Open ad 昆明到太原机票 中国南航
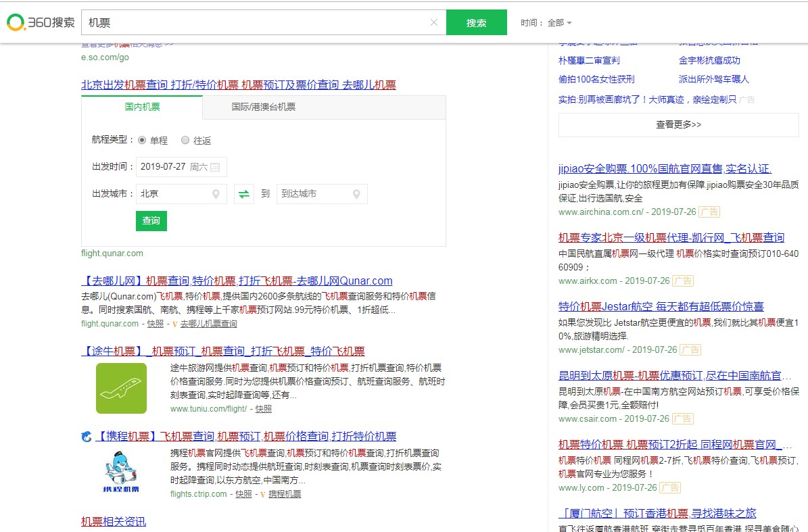This screenshot has width=808, height=532. (x=675, y=375)
